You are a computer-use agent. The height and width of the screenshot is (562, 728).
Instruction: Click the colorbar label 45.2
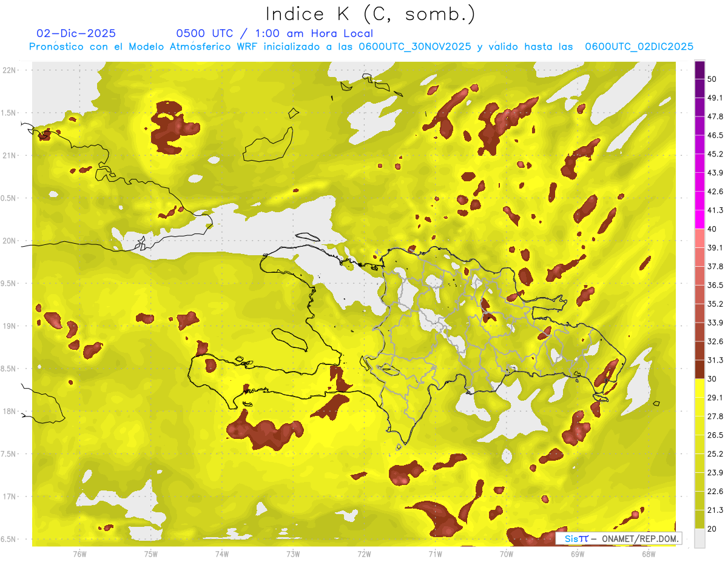715,154
